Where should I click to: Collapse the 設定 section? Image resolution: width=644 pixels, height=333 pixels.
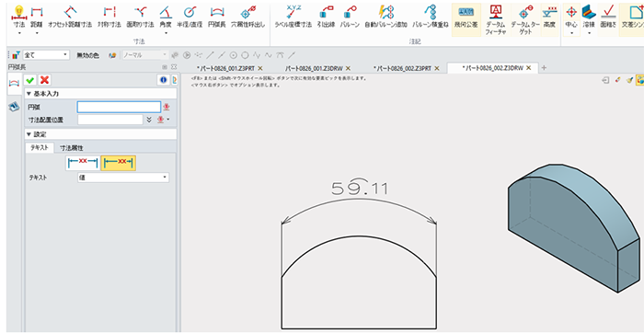(29, 134)
